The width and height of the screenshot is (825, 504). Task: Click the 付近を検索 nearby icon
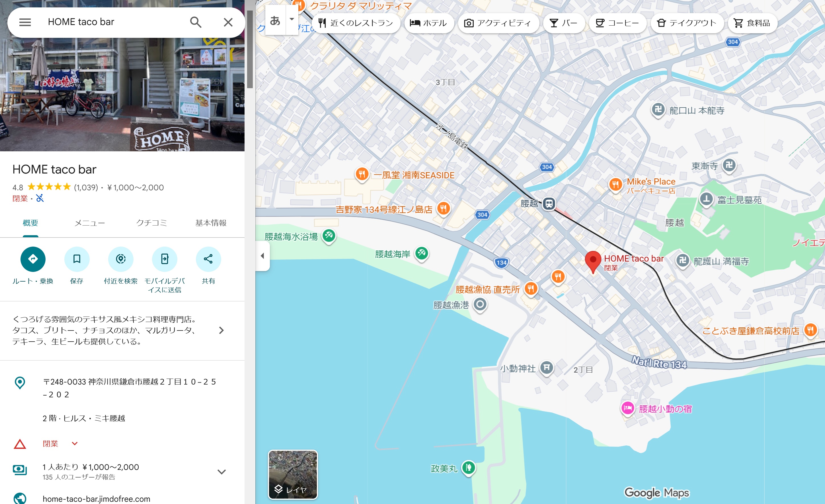pyautogui.click(x=120, y=259)
